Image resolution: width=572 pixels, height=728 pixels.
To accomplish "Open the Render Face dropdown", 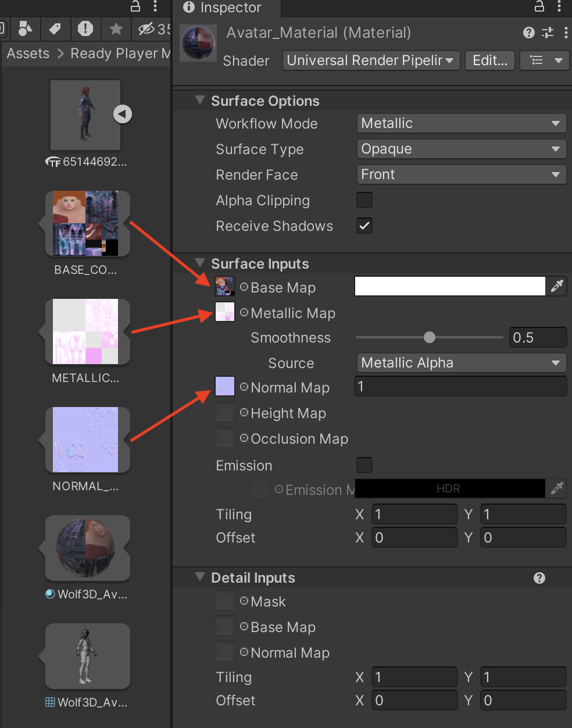I will click(x=460, y=174).
